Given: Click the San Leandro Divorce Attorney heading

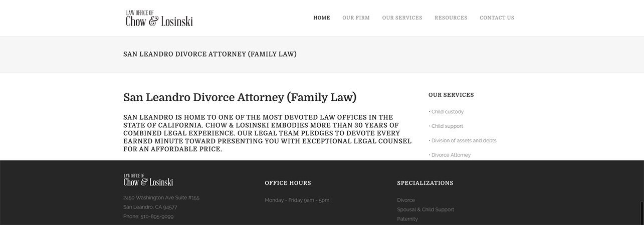Looking at the screenshot, I should tap(240, 97).
